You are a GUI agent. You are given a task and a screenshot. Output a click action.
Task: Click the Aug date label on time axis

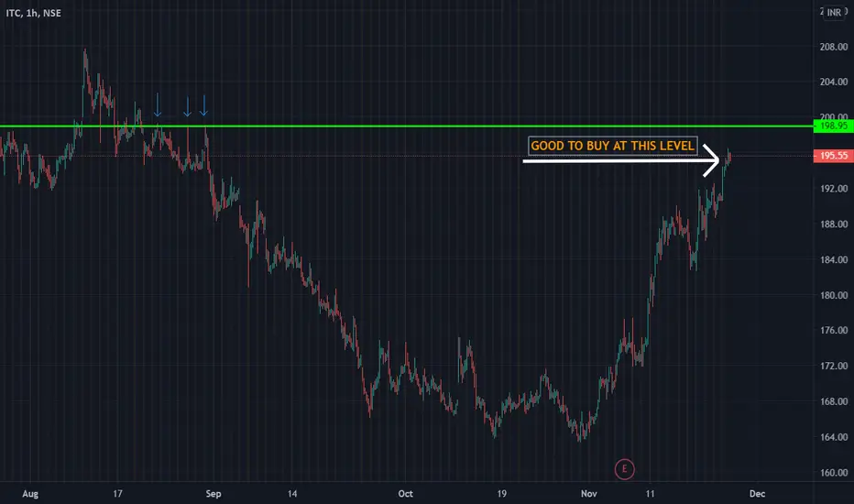pos(30,494)
